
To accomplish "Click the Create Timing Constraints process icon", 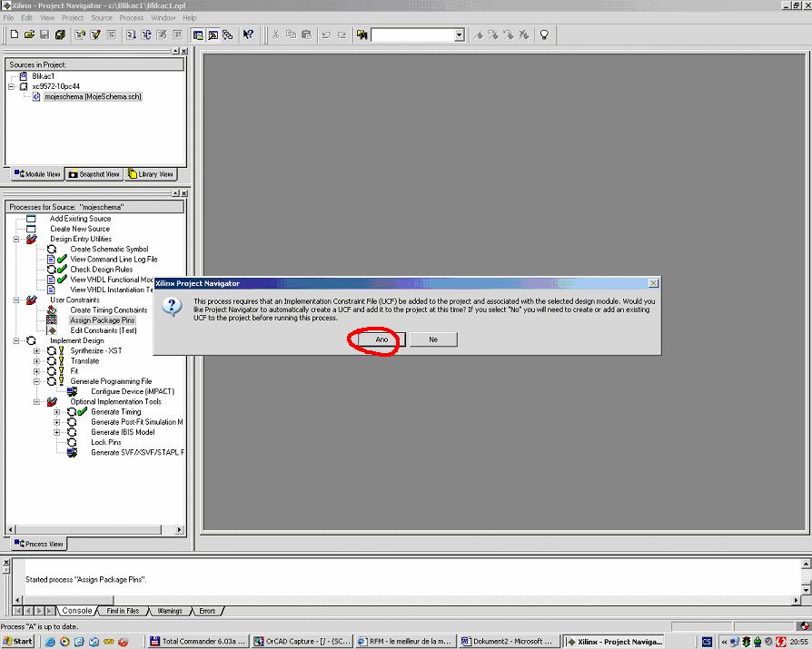I will pyautogui.click(x=52, y=310).
